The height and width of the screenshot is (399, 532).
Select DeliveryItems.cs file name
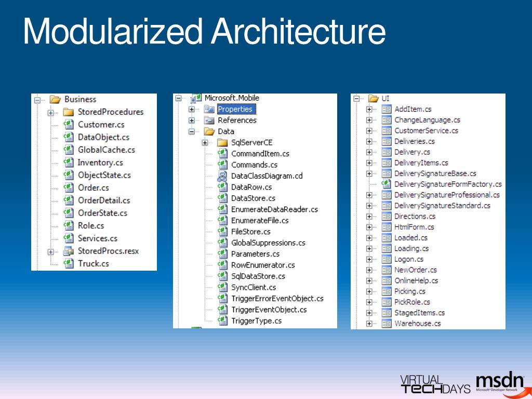click(421, 163)
